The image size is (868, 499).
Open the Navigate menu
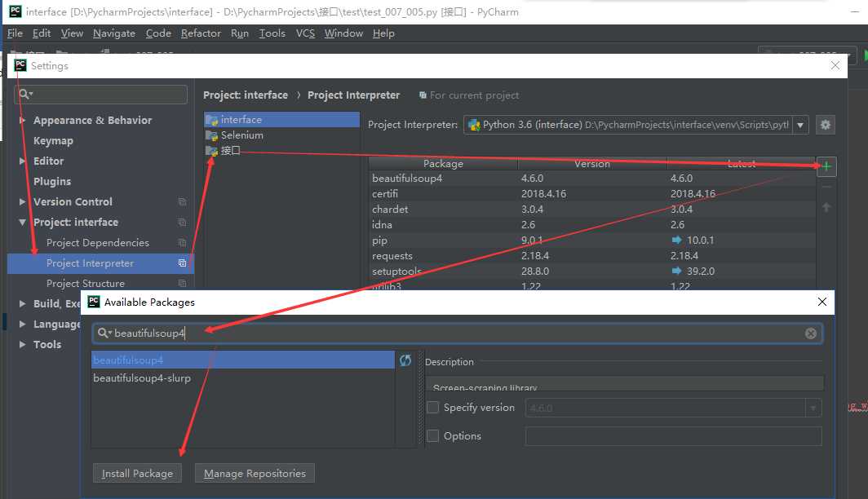(114, 33)
